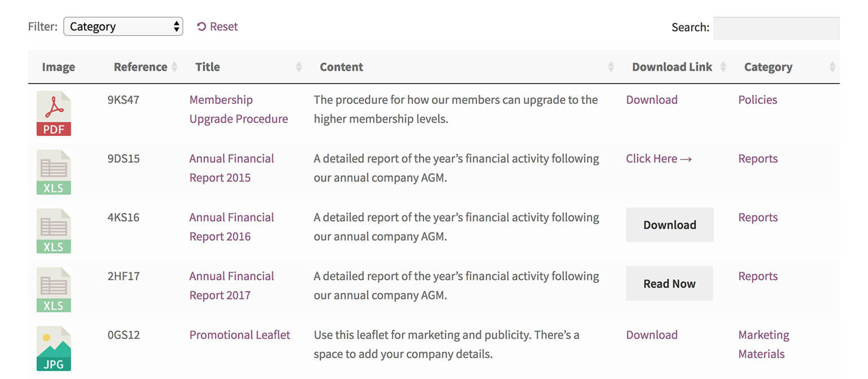
Task: Click the XLS icon for reference 9DS15
Action: (x=54, y=173)
